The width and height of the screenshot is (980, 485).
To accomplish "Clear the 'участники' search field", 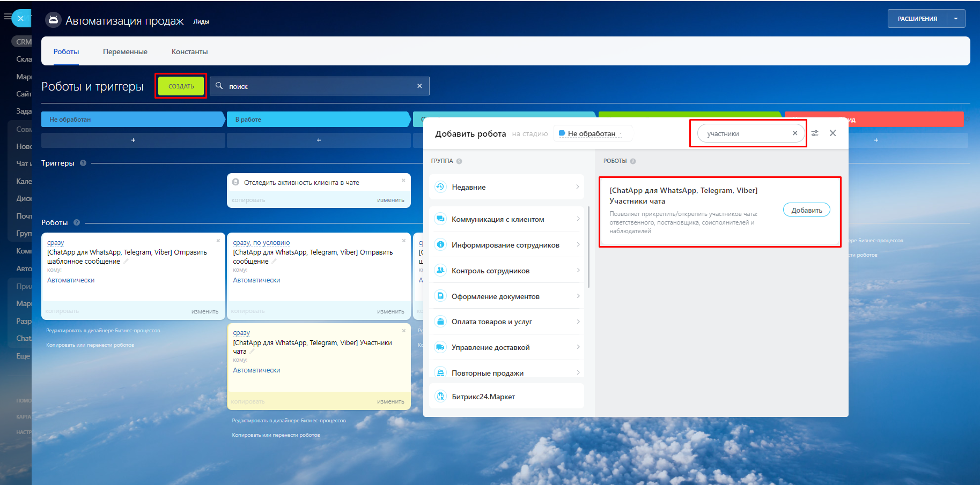I will coord(795,133).
